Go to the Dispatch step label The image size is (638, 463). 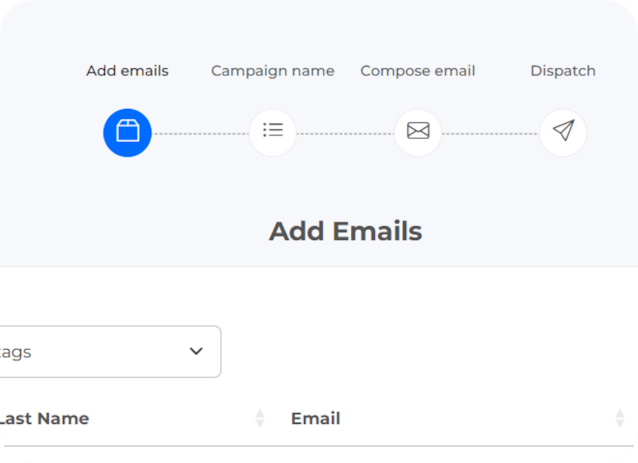click(563, 71)
